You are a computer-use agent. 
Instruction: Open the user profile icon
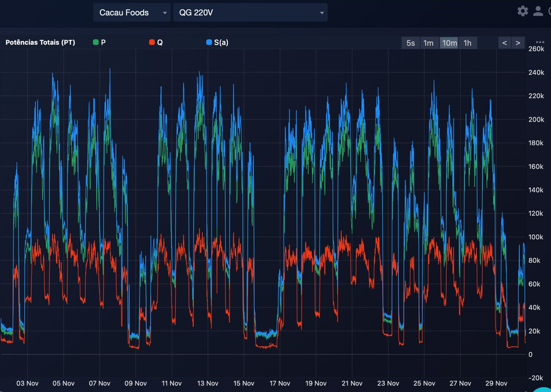pos(538,11)
